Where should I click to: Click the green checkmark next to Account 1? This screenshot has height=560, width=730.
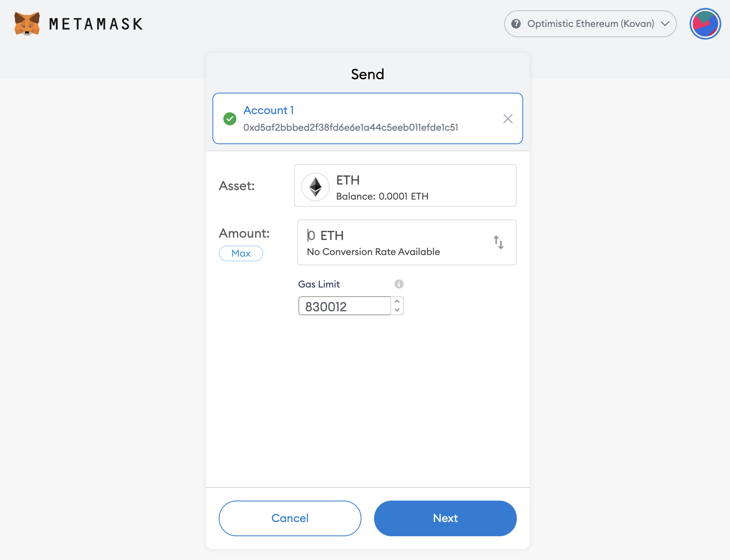230,118
